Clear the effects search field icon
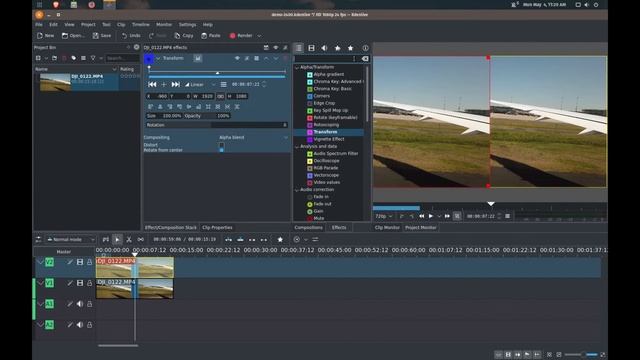 365,59
